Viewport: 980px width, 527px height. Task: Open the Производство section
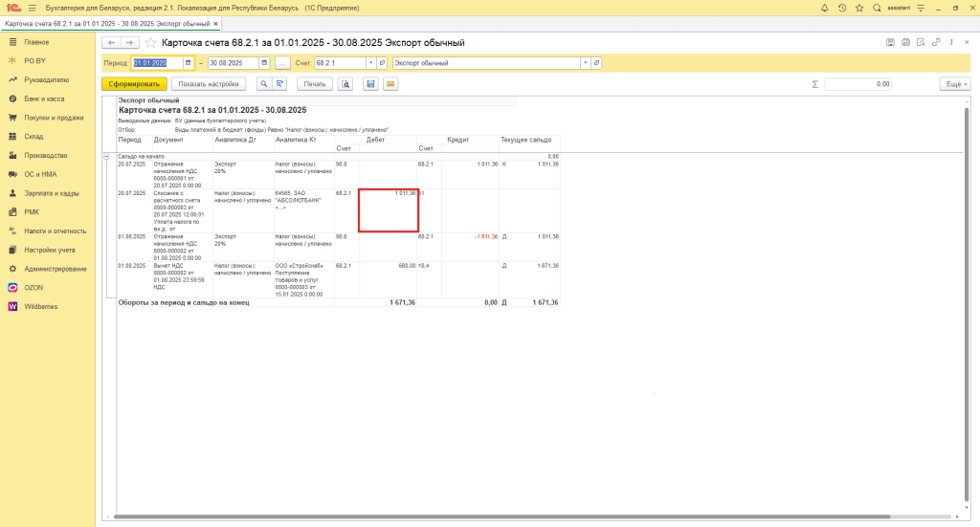tap(48, 156)
